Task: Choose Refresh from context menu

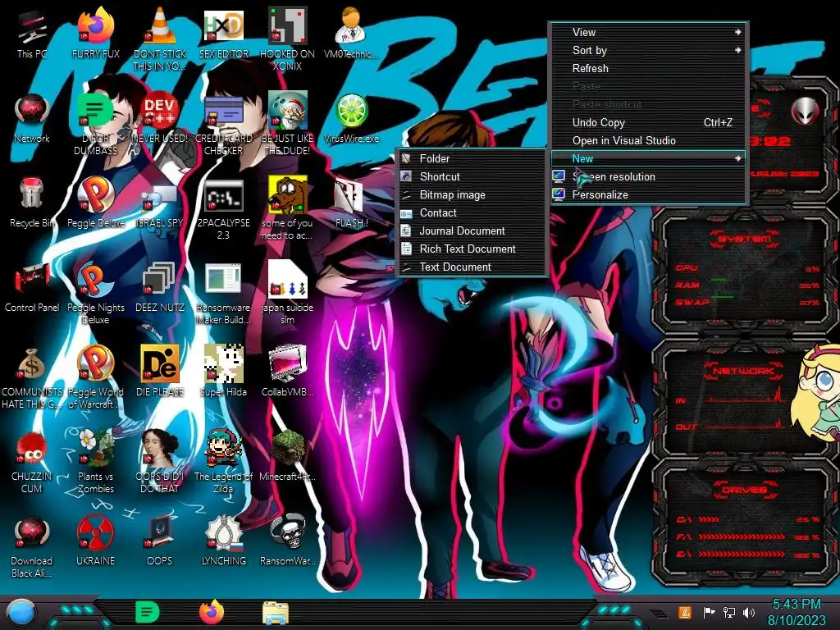Action: 648,69
